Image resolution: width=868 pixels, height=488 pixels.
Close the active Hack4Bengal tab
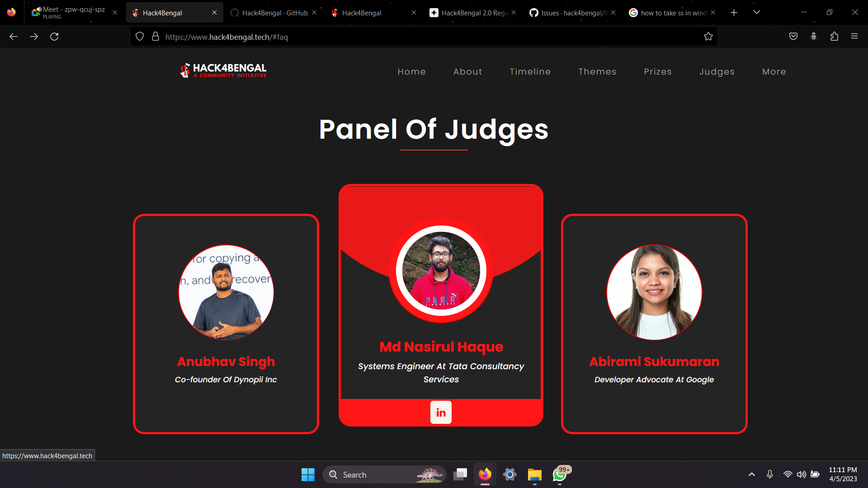point(214,13)
